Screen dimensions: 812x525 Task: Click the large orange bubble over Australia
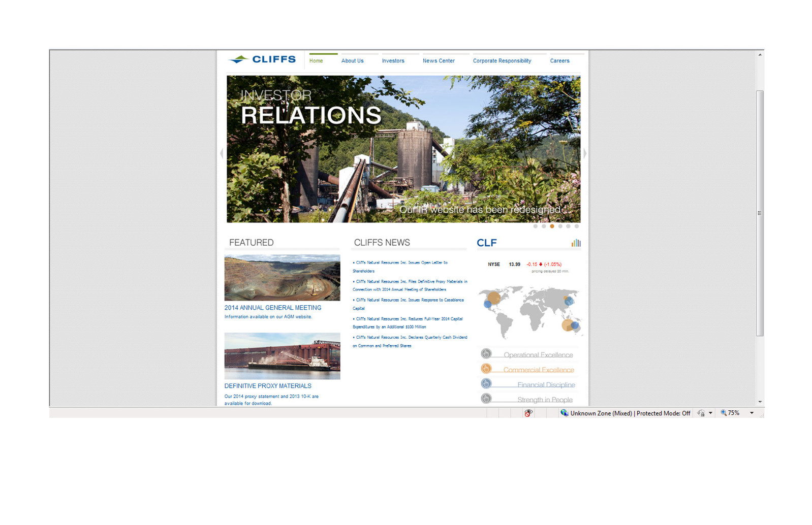[568, 325]
